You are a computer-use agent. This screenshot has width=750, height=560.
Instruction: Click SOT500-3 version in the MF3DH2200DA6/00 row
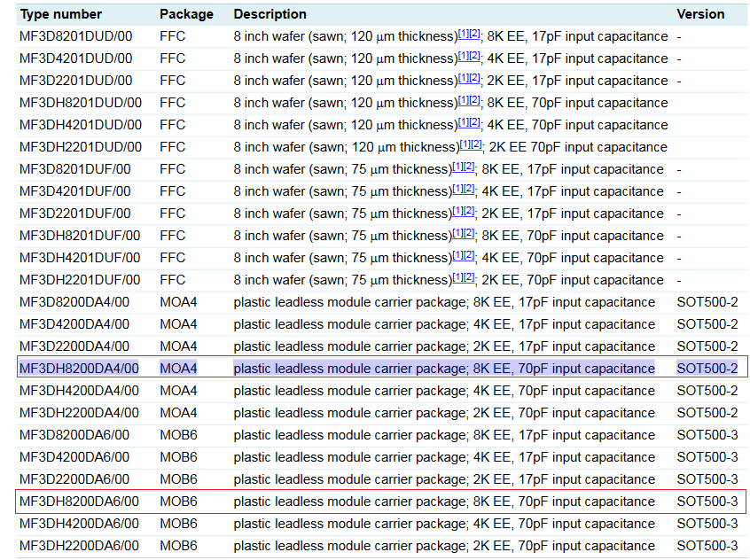707,546
